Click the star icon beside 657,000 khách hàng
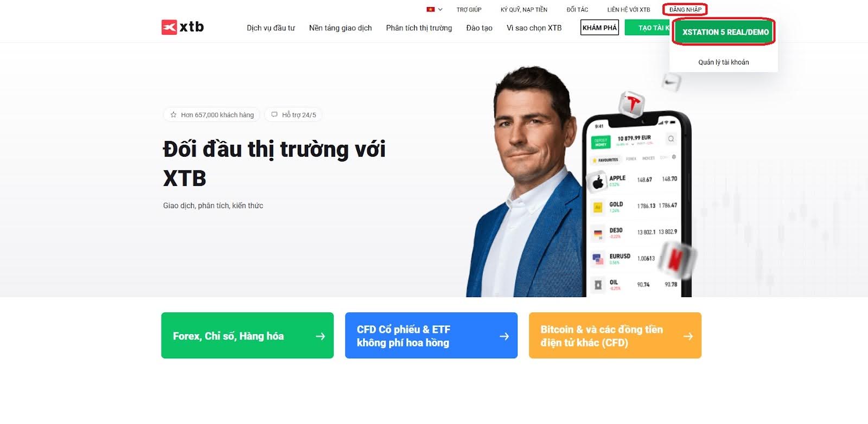This screenshot has width=868, height=424. click(x=174, y=115)
